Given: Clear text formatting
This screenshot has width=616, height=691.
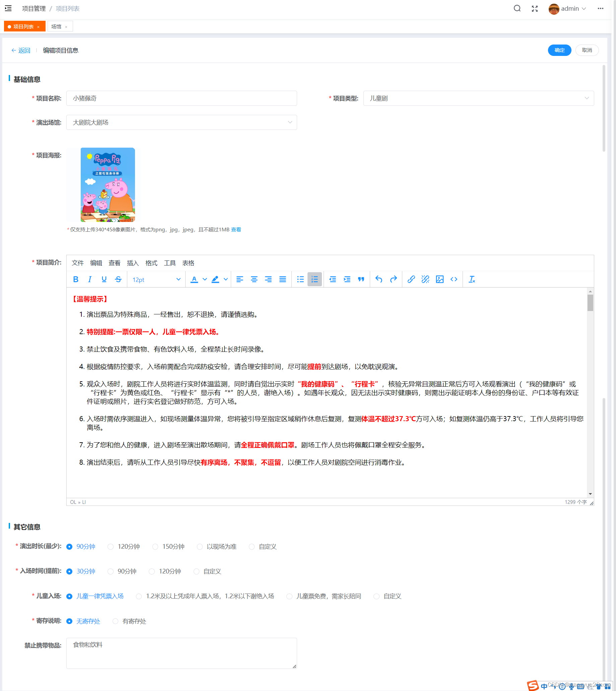Looking at the screenshot, I should click(x=472, y=279).
